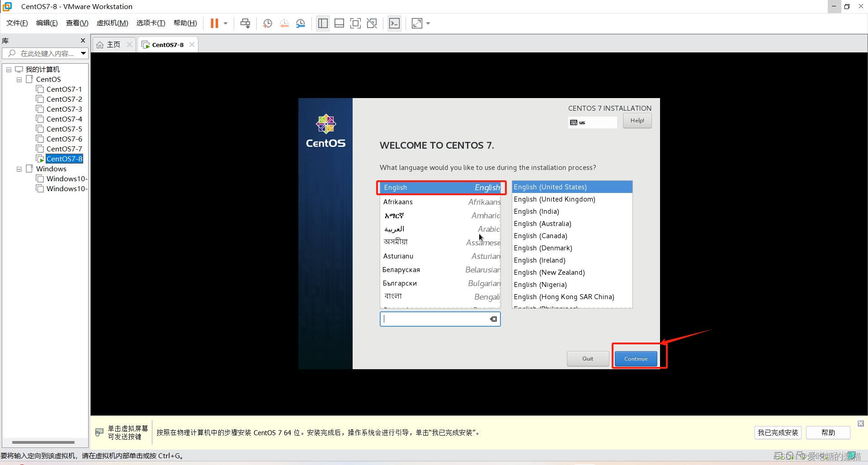Collapse the 我的计算机 tree node
Image resolution: width=868 pixels, height=465 pixels.
[x=9, y=70]
